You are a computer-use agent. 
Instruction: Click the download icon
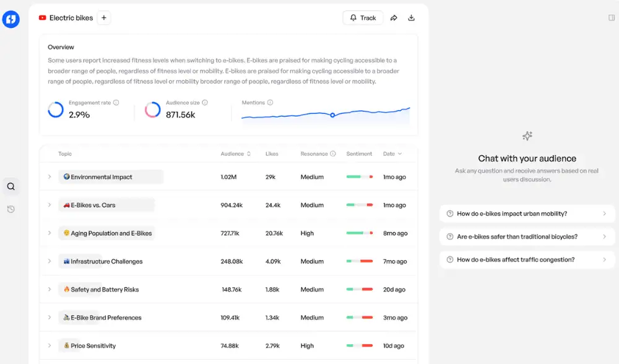click(412, 18)
